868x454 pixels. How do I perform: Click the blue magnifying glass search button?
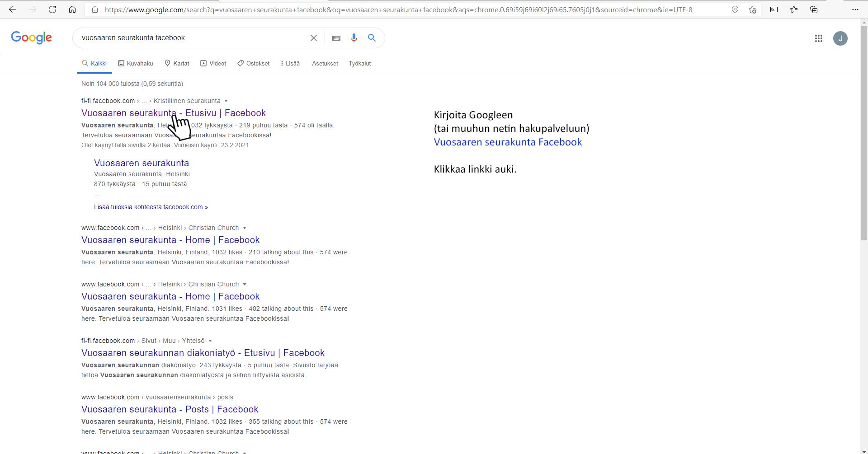point(372,38)
